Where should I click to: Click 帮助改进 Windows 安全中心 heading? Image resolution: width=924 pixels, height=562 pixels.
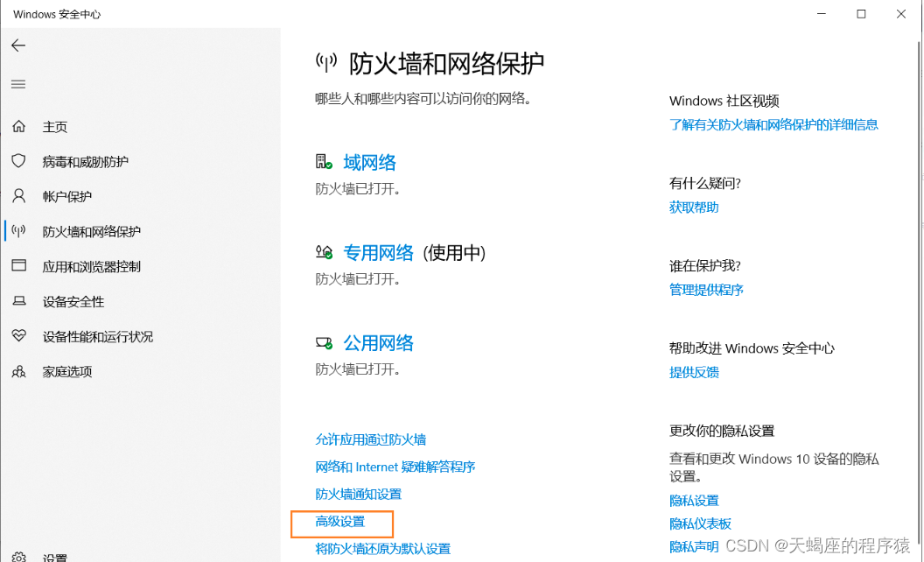(752, 348)
